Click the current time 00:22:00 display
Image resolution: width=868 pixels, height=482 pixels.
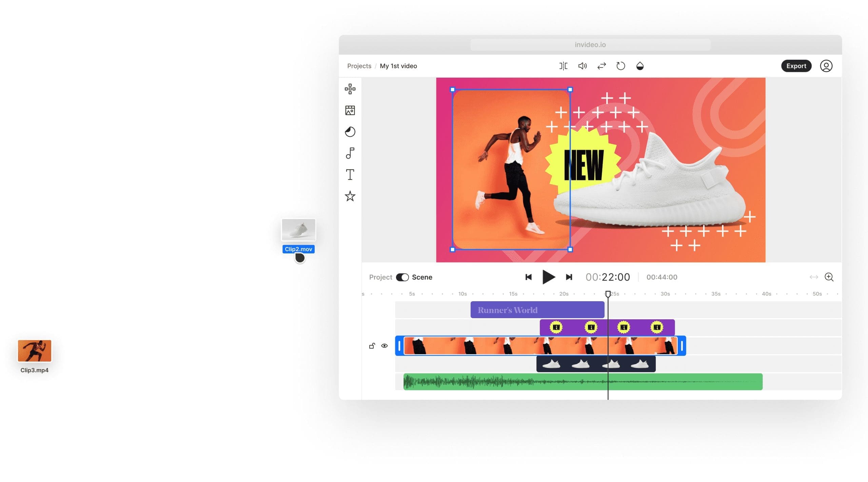[608, 277]
